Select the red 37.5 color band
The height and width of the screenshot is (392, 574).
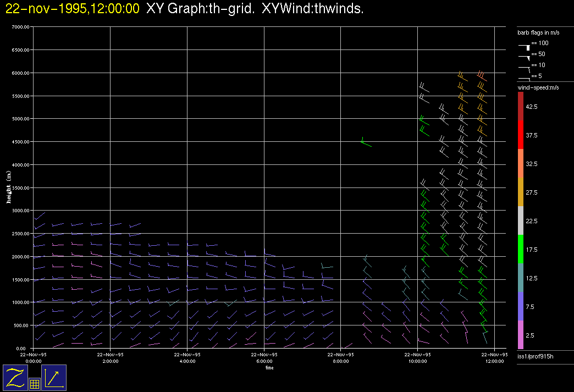pos(521,135)
